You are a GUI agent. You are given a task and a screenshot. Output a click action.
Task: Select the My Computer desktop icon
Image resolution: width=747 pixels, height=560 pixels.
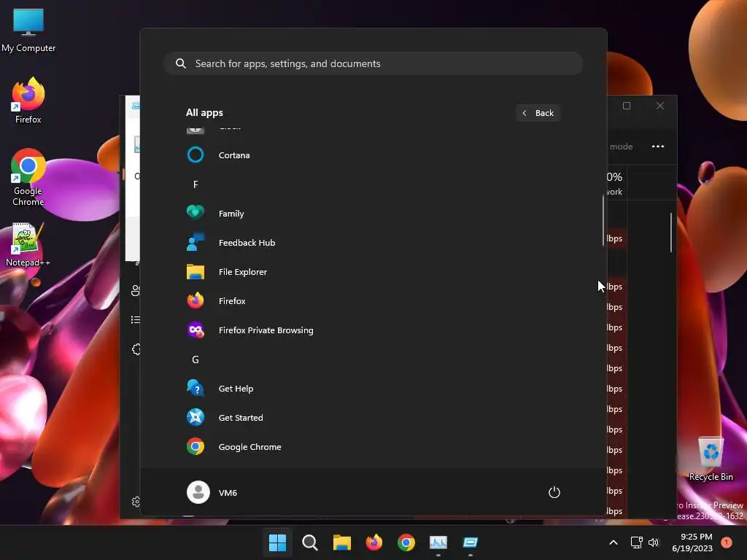click(28, 31)
